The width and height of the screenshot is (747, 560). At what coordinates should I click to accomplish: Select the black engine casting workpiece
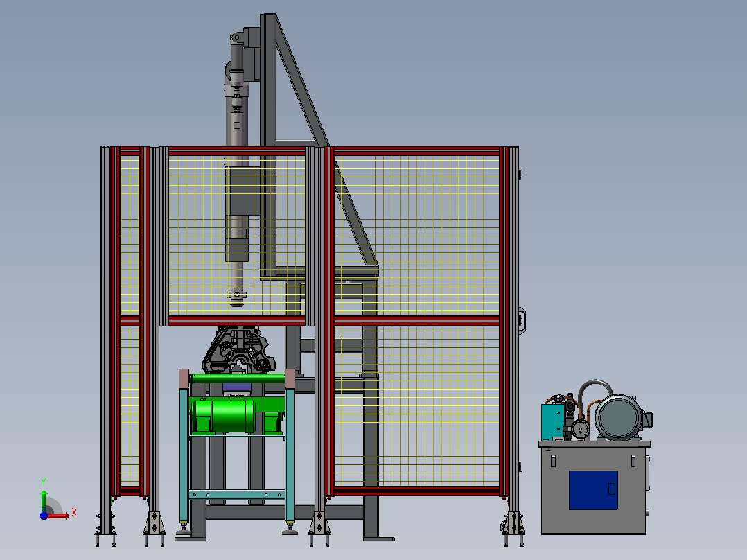point(238,349)
